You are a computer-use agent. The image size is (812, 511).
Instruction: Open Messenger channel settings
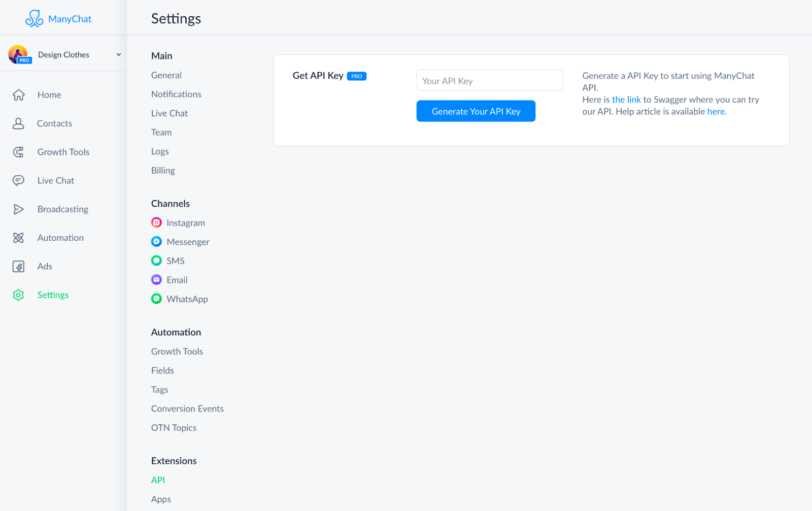point(188,242)
